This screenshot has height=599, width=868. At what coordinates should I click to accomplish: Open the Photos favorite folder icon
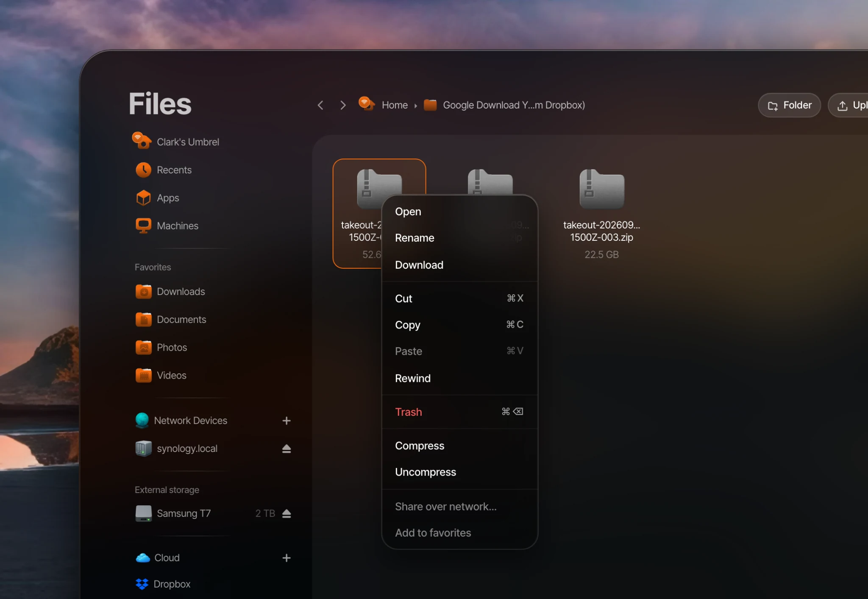[144, 347]
